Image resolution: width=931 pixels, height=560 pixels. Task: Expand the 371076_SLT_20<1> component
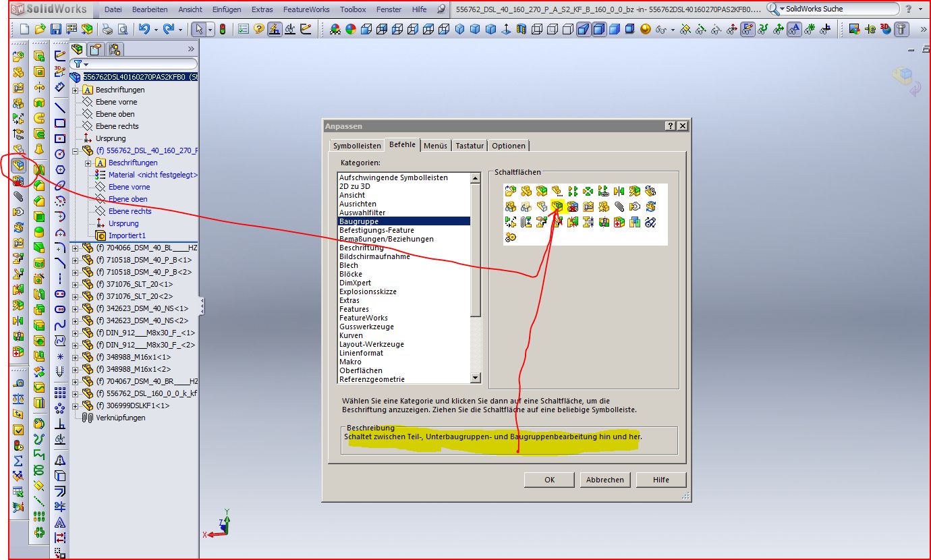coord(76,284)
